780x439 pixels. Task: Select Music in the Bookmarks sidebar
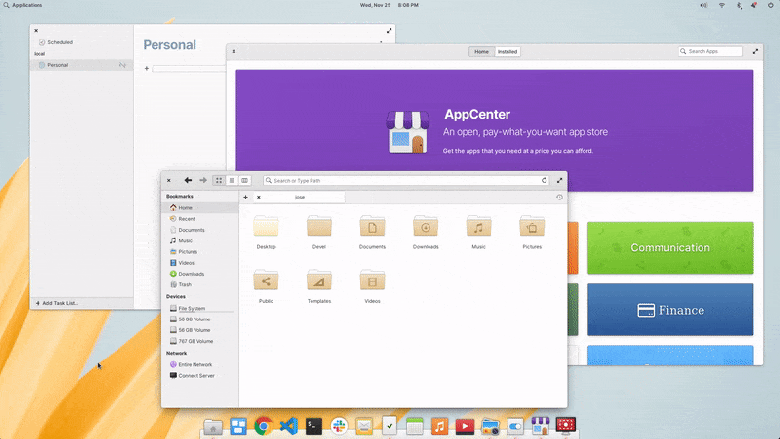200,241
